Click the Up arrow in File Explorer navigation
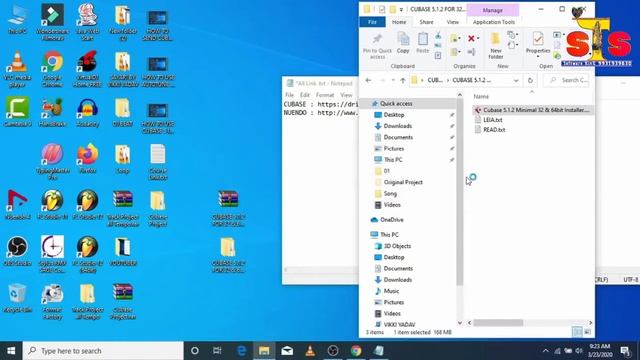 (x=402, y=80)
